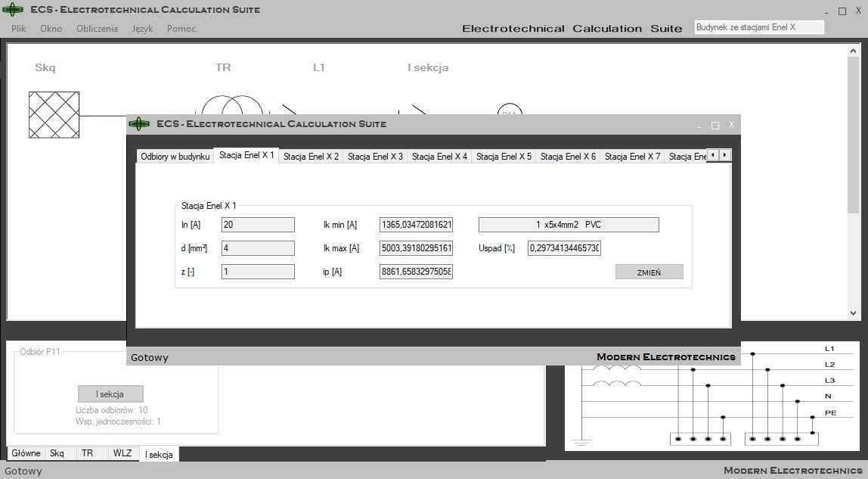Click the Liczba odbiorów: 10 text
This screenshot has height=479, width=868.
(112, 410)
